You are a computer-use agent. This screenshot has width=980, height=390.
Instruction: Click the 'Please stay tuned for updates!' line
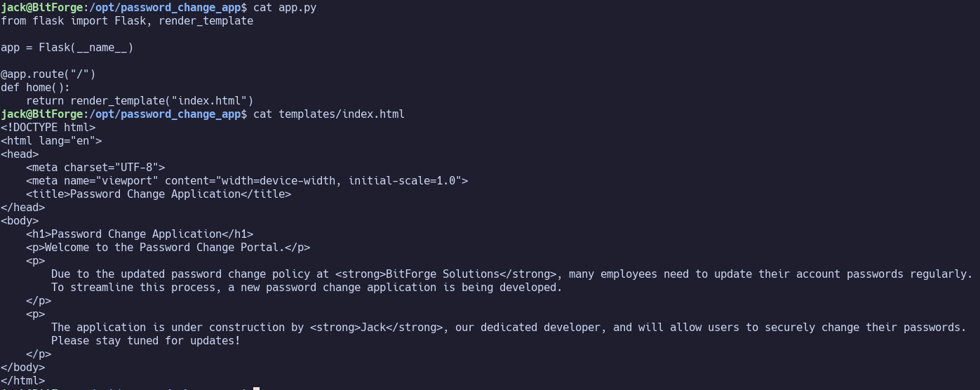point(146,341)
